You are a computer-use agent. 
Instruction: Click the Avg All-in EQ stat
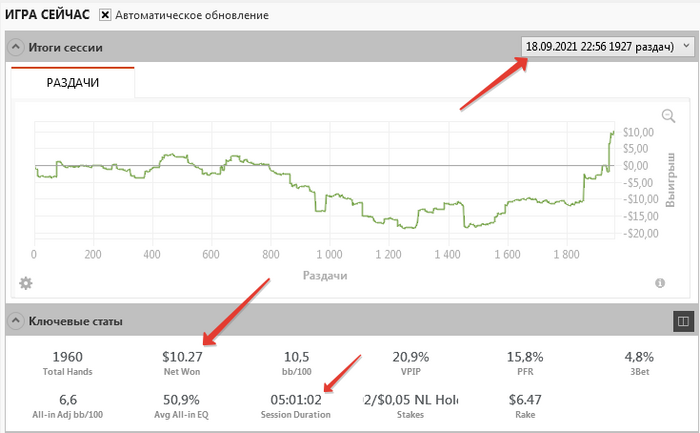(x=183, y=406)
